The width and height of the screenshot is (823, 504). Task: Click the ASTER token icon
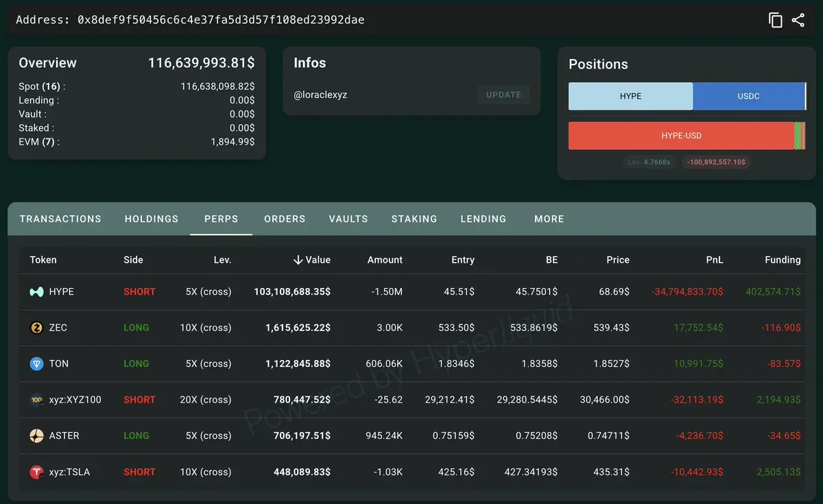(x=37, y=435)
